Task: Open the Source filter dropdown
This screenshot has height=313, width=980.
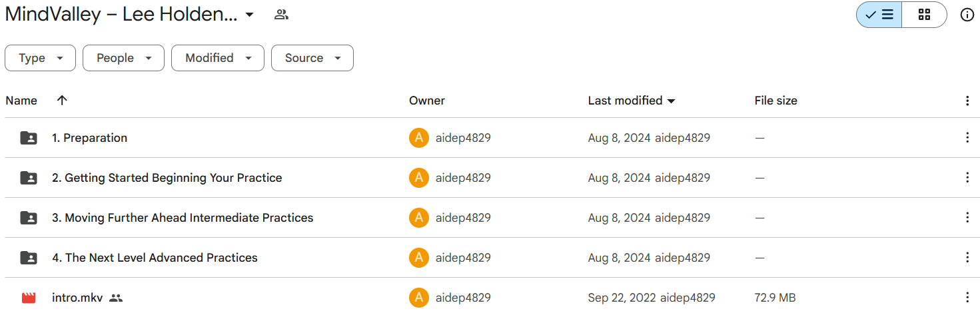Action: (312, 58)
